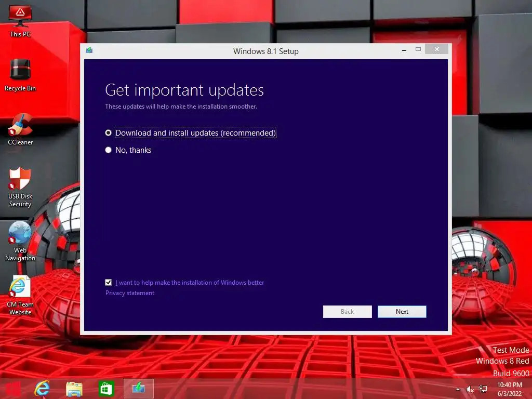Click the Windows Setup taskbar button
532x399 pixels.
[x=138, y=388]
